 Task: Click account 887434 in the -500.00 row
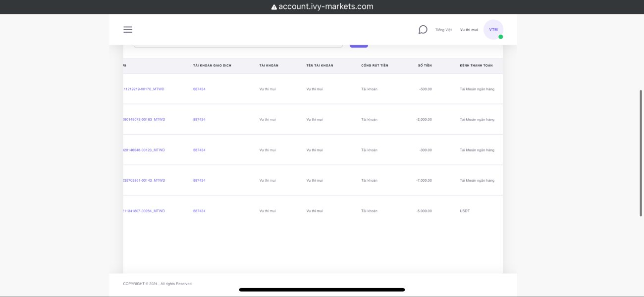point(199,89)
